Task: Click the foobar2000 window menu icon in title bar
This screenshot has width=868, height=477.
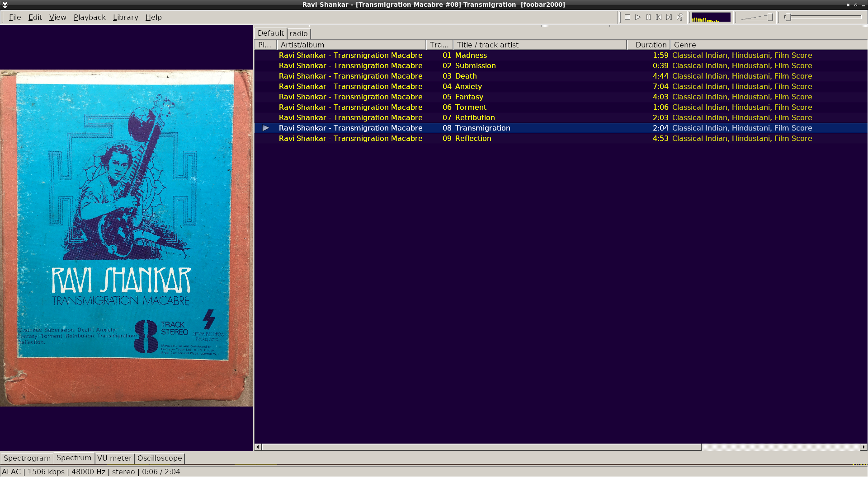Action: 5,5
